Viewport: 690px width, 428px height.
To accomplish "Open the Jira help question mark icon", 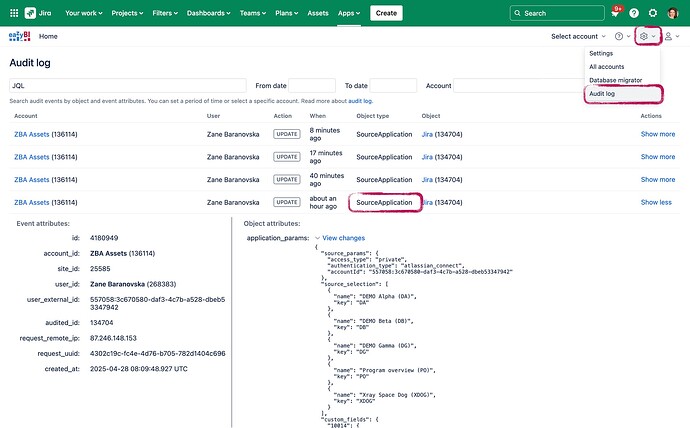I will (634, 13).
